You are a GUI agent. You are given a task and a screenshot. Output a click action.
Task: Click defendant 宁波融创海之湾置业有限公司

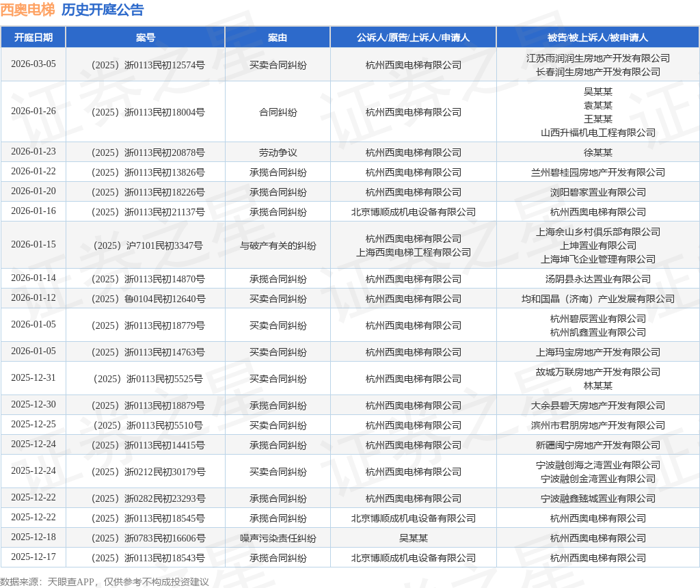tap(598, 465)
